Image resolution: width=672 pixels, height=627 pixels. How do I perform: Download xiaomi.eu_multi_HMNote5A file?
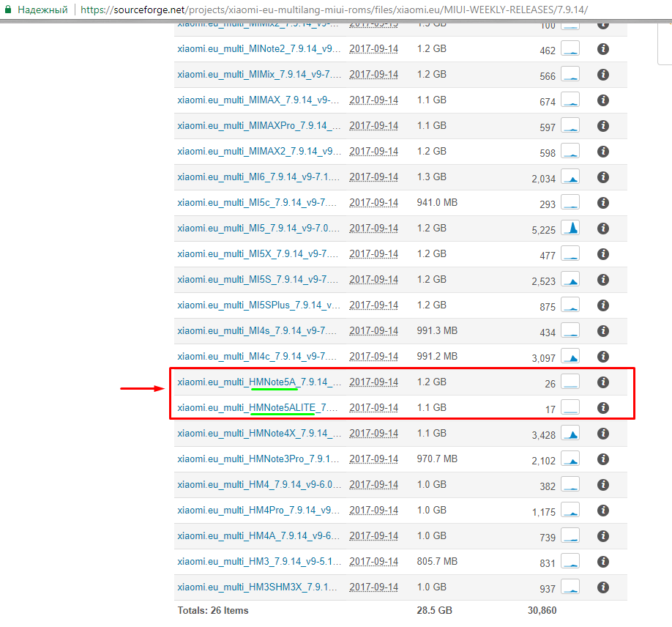tap(259, 382)
